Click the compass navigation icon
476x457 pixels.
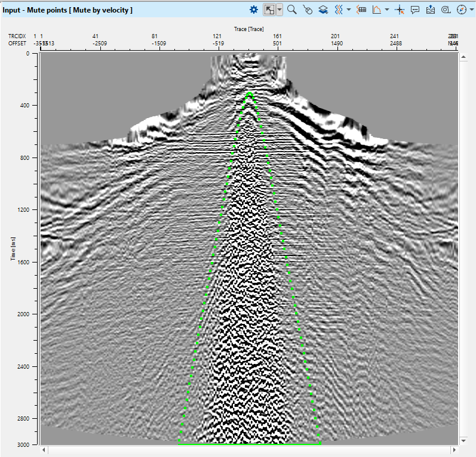(x=460, y=10)
